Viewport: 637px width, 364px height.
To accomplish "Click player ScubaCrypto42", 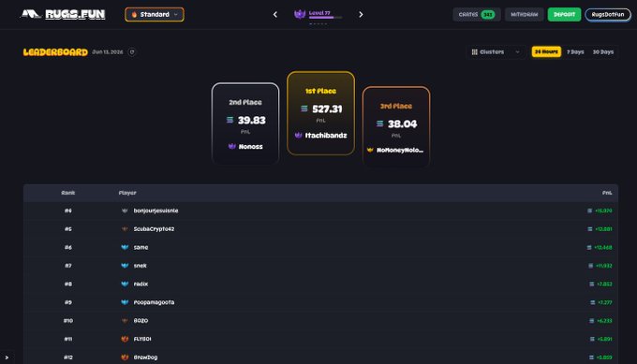I will [x=154, y=229].
